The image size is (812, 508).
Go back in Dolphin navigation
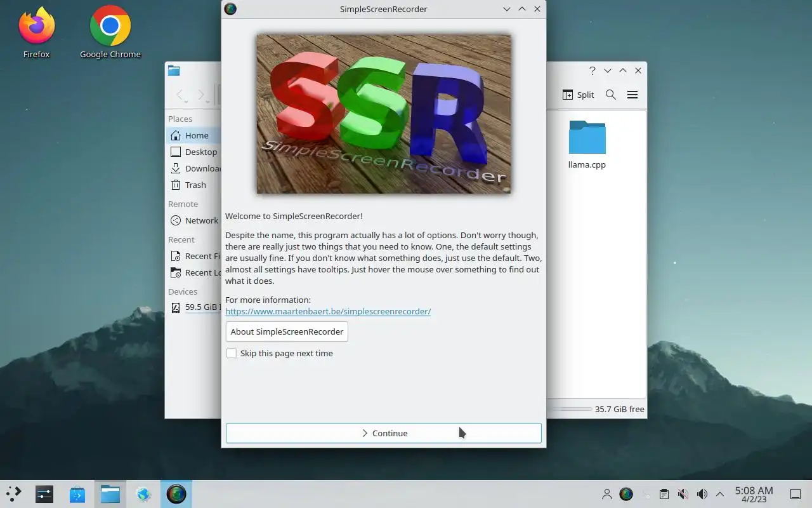tap(181, 95)
